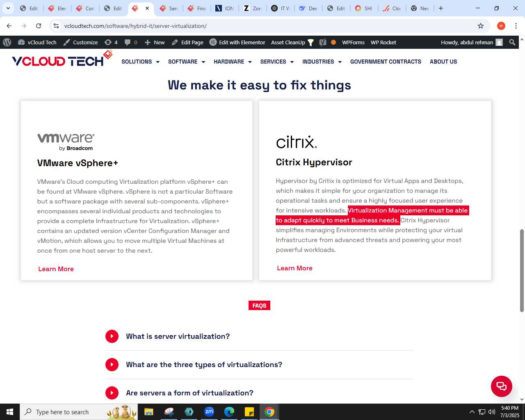Image resolution: width=525 pixels, height=420 pixels.
Task: Bookmark this page with star icon
Action: point(481,26)
